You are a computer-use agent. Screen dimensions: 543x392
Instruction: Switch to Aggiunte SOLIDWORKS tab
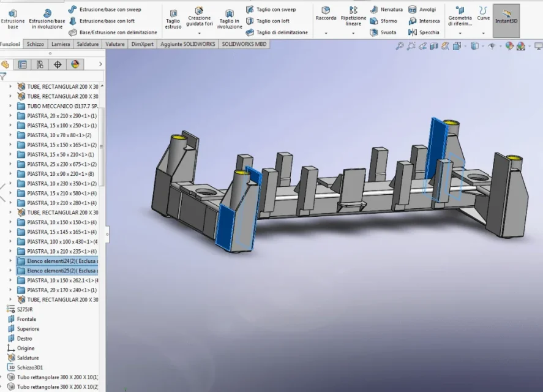point(188,44)
